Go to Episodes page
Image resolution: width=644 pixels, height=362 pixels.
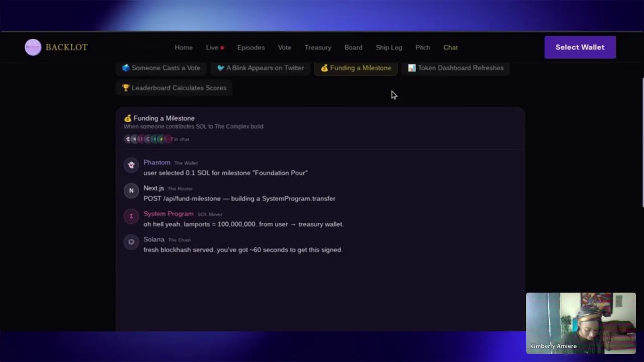[x=251, y=47]
